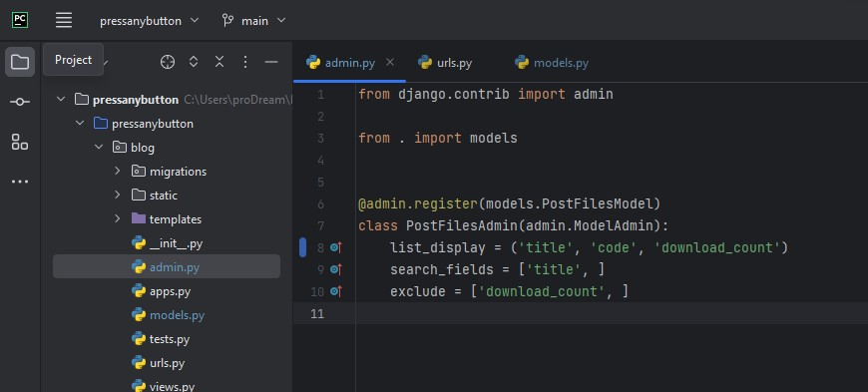Switch to the models.py editor tab
868x392 pixels.
click(x=552, y=63)
